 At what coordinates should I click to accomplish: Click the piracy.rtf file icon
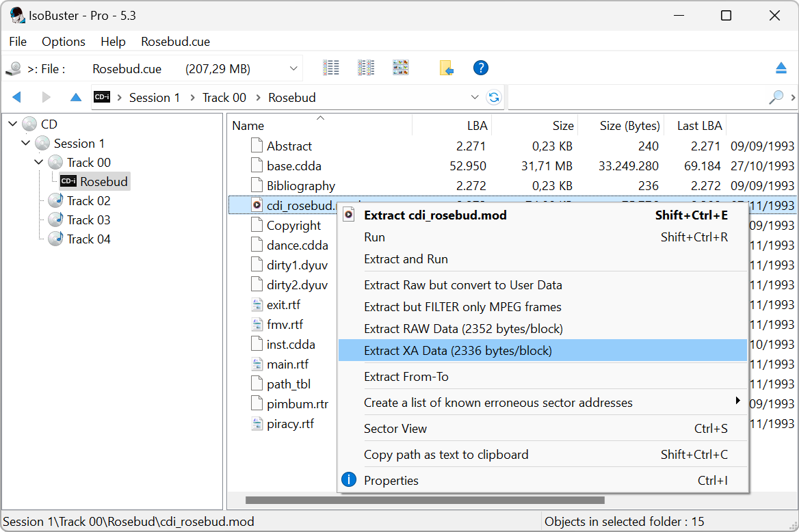coord(257,424)
